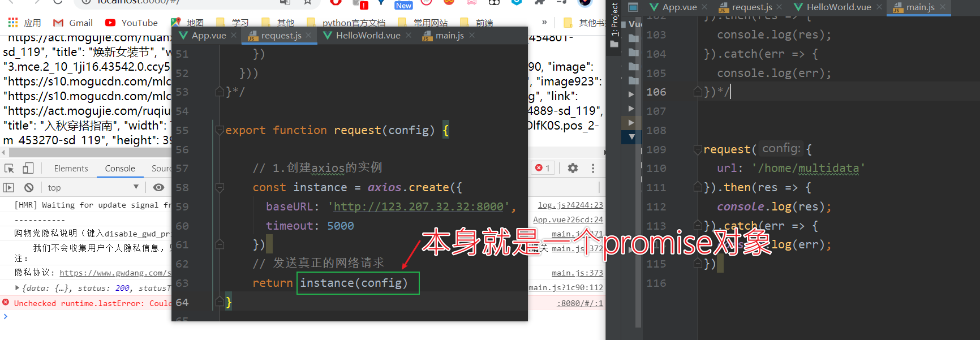The height and width of the screenshot is (340, 980).
Task: Clear the console with the ban icon
Action: (29, 187)
